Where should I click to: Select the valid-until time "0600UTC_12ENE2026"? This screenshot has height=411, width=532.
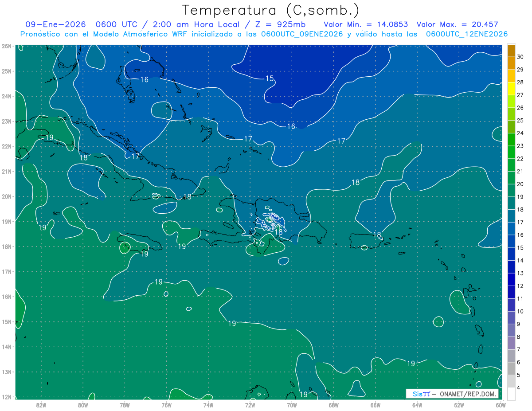click(x=466, y=34)
